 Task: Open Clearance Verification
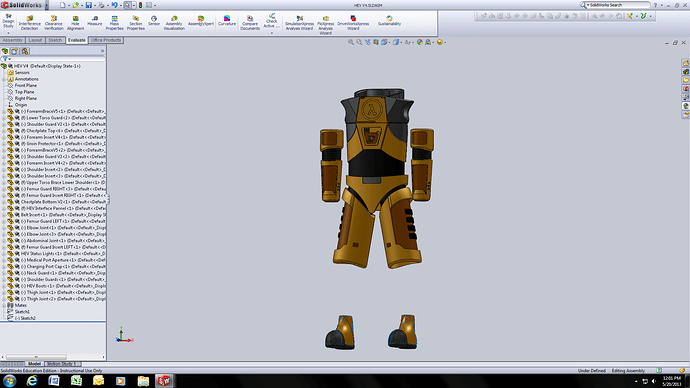(x=54, y=22)
